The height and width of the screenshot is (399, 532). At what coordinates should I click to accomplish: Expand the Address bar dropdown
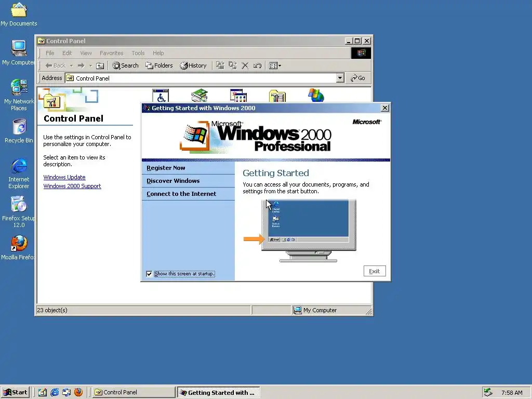coord(340,78)
